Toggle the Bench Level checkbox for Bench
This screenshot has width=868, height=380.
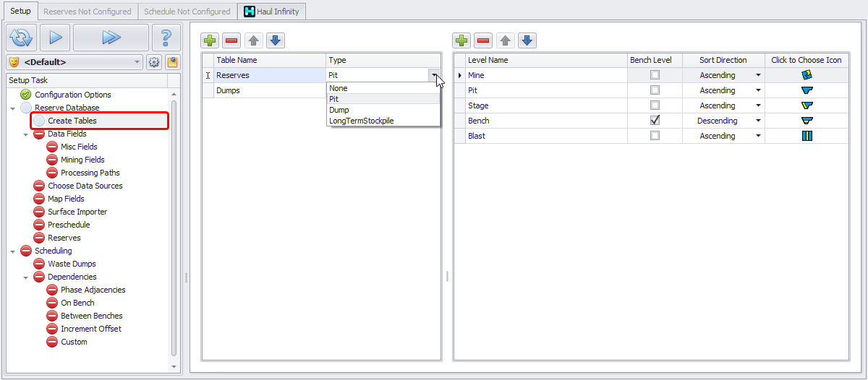(655, 121)
